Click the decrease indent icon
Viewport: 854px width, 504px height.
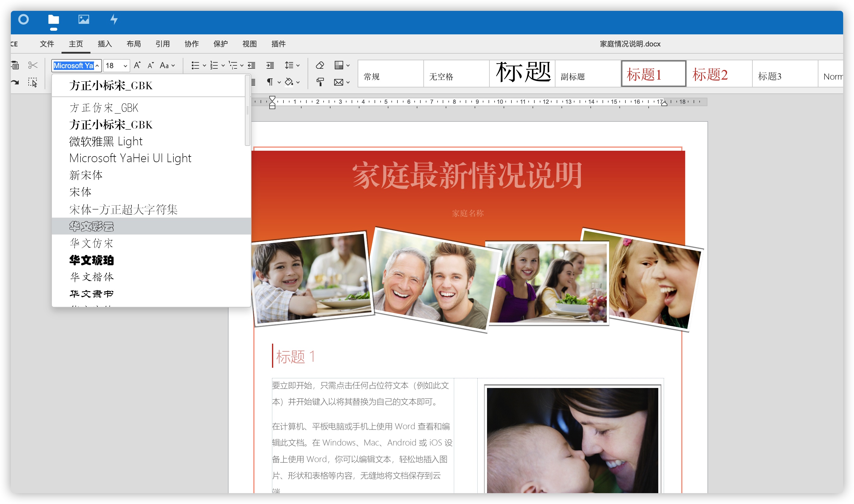point(252,65)
